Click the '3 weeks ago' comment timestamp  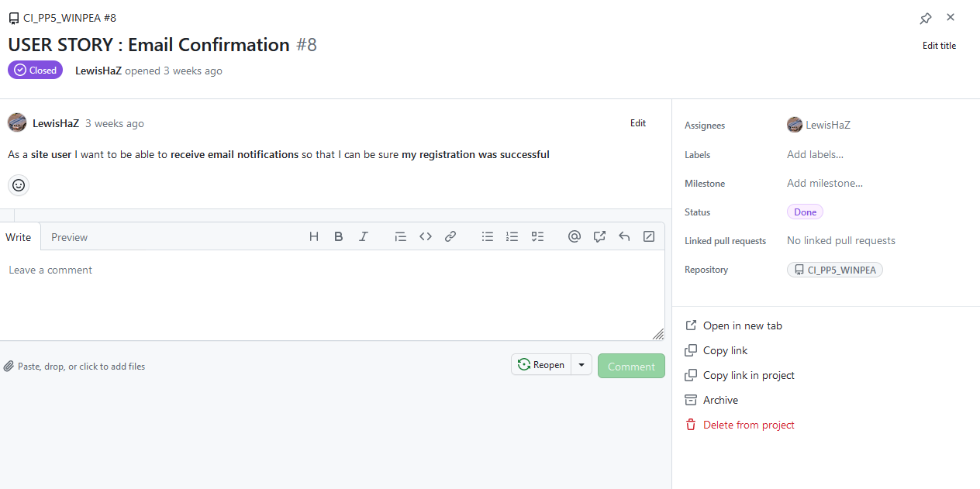(x=115, y=123)
